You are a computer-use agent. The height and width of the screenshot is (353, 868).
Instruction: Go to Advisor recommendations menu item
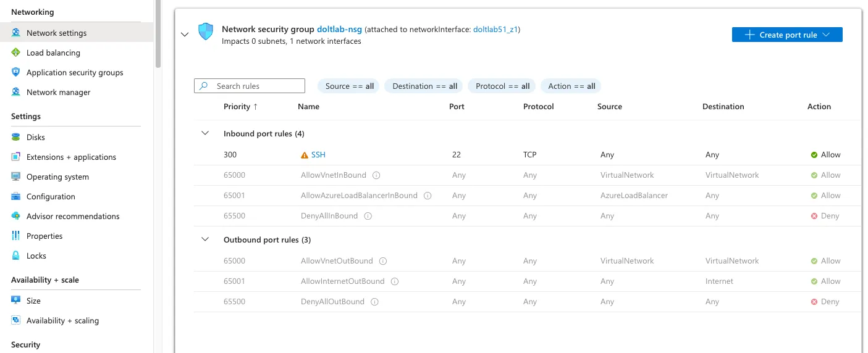73,217
